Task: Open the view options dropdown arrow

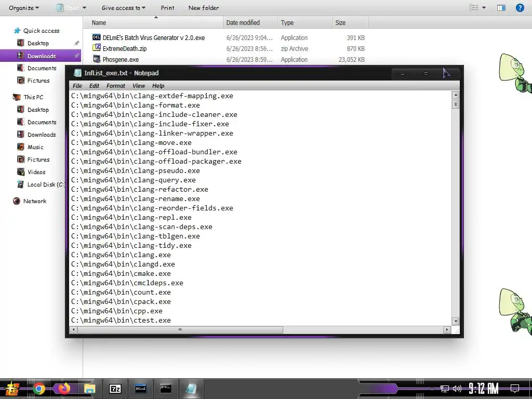Action: coord(484,8)
